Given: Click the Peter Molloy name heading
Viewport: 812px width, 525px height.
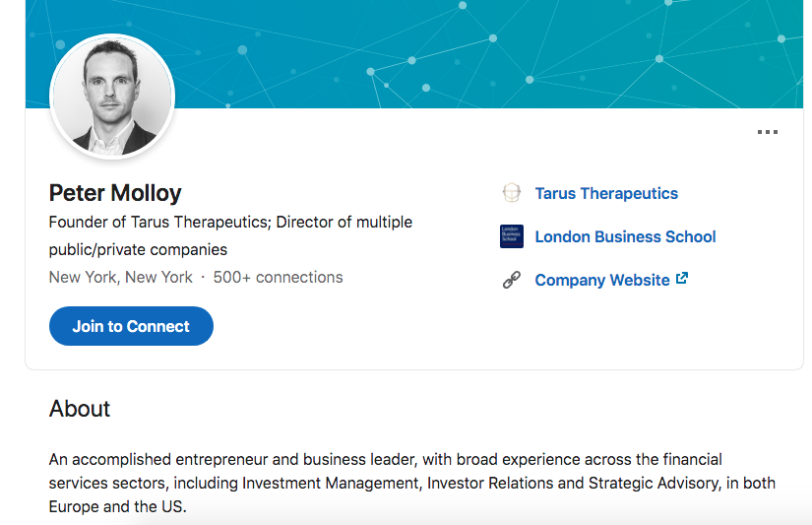Looking at the screenshot, I should point(115,193).
